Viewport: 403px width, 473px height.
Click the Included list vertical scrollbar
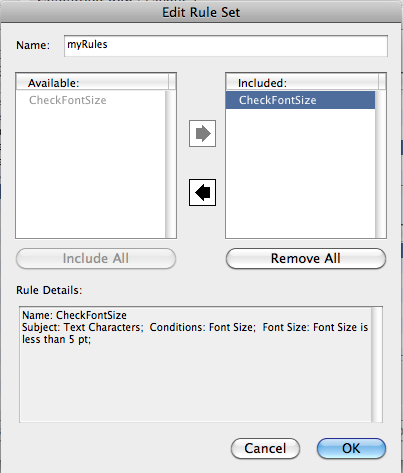pos(380,164)
